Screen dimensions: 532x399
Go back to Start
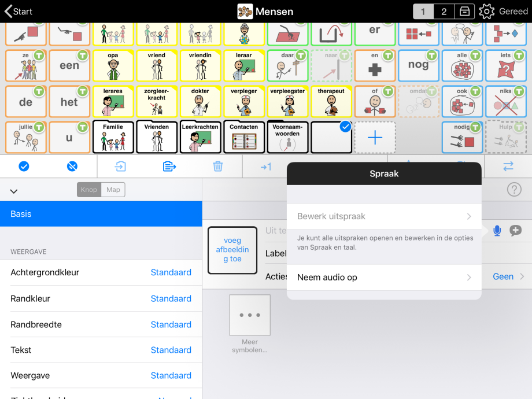(x=19, y=11)
